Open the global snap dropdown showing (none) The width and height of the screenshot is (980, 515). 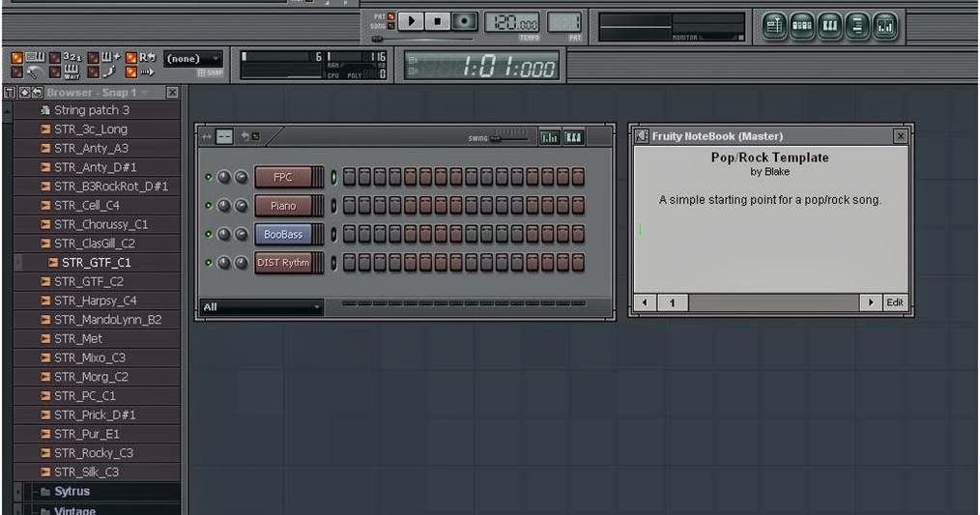pyautogui.click(x=193, y=59)
